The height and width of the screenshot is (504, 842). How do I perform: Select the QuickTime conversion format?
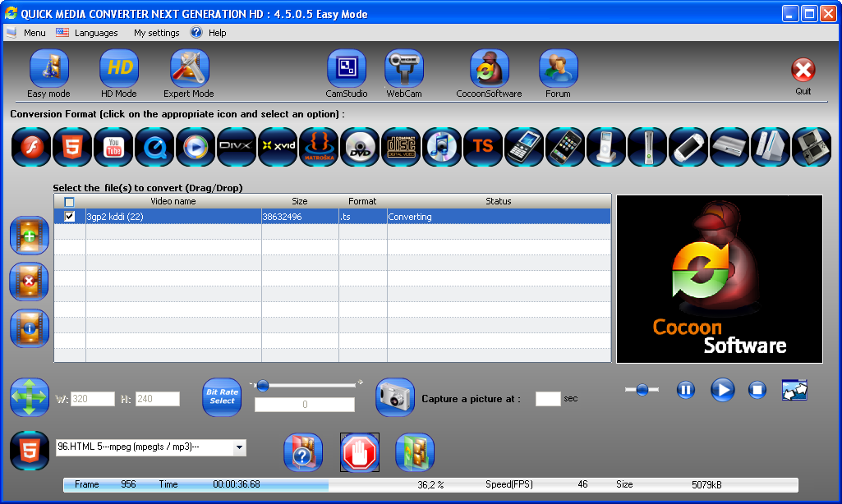click(x=154, y=147)
